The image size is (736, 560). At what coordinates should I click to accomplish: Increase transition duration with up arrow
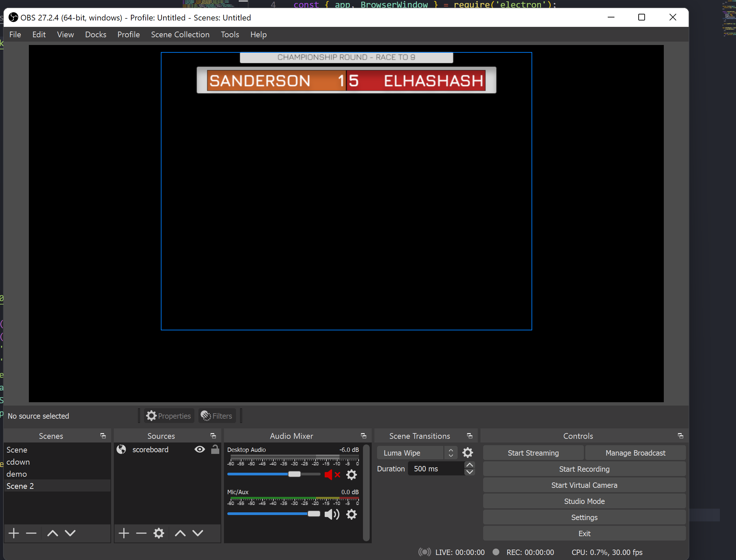[470, 465]
